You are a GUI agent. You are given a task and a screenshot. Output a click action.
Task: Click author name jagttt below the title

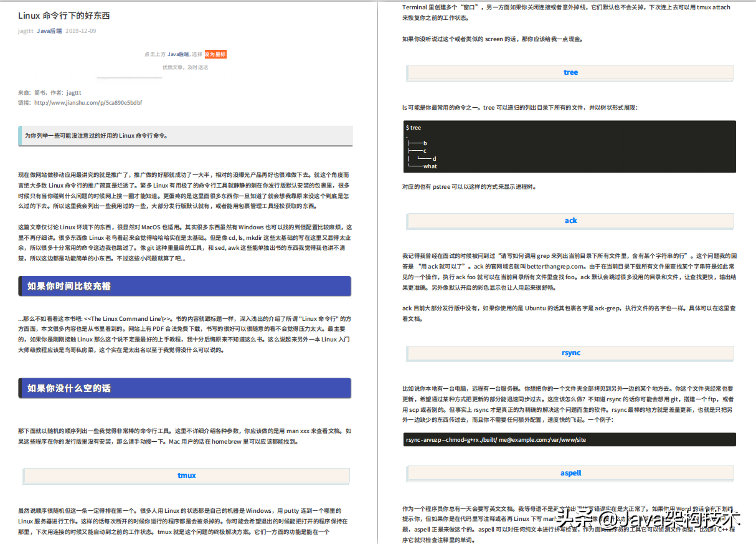(x=26, y=31)
